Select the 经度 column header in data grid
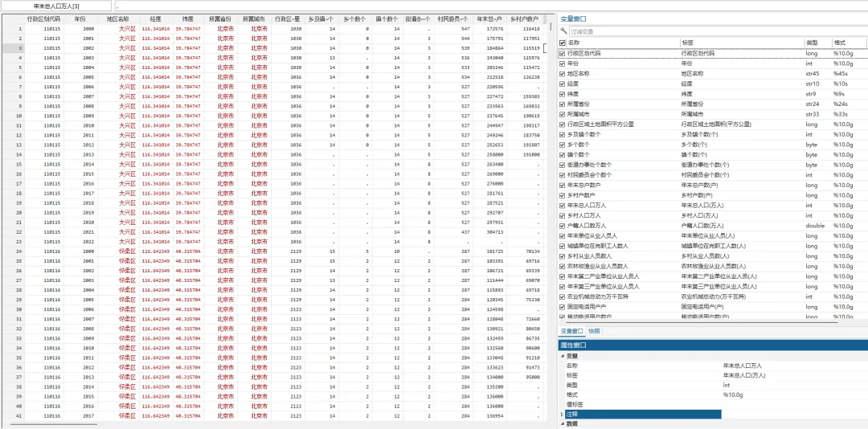Image resolution: width=868 pixels, height=429 pixels. click(155, 18)
